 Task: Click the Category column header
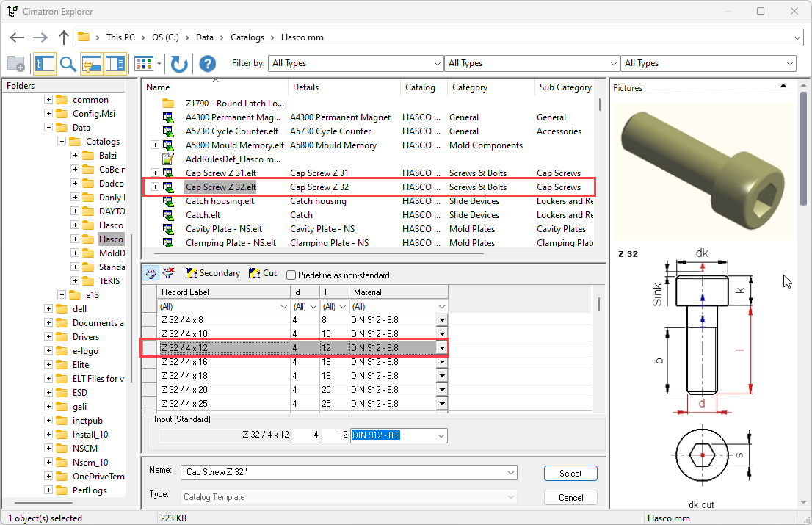coord(469,87)
